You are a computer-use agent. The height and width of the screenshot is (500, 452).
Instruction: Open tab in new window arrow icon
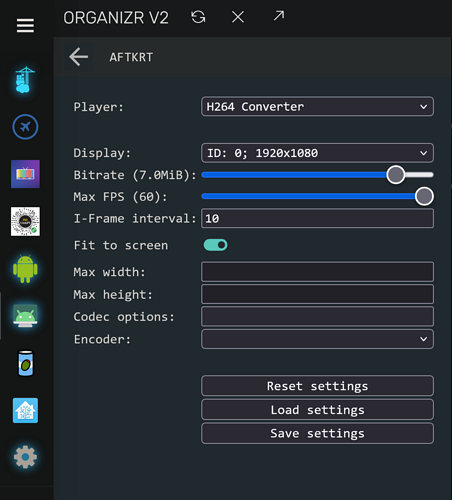[x=279, y=15]
